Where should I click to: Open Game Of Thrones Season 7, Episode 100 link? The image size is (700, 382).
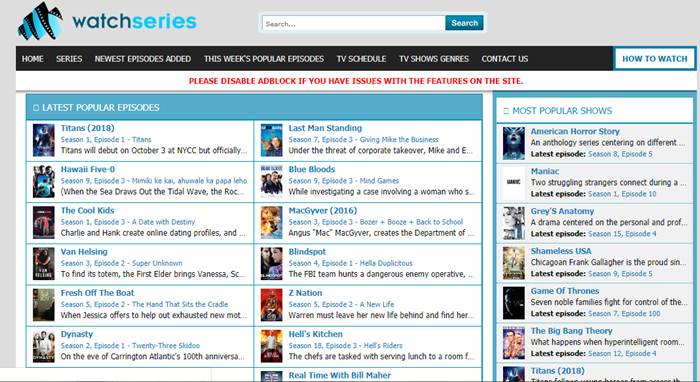[624, 314]
